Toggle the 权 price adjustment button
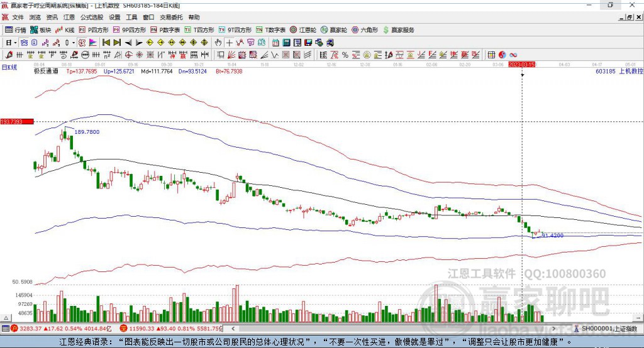The height and width of the screenshot is (348, 644). [x=82, y=42]
